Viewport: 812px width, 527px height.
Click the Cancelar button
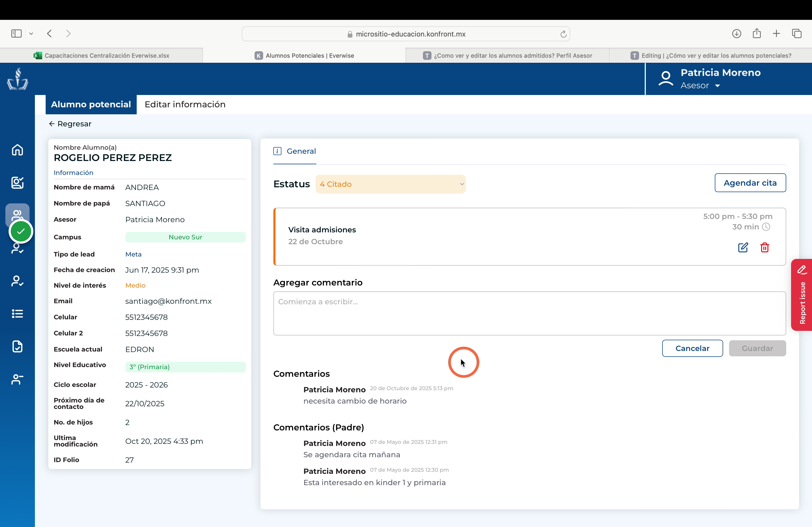(x=692, y=348)
